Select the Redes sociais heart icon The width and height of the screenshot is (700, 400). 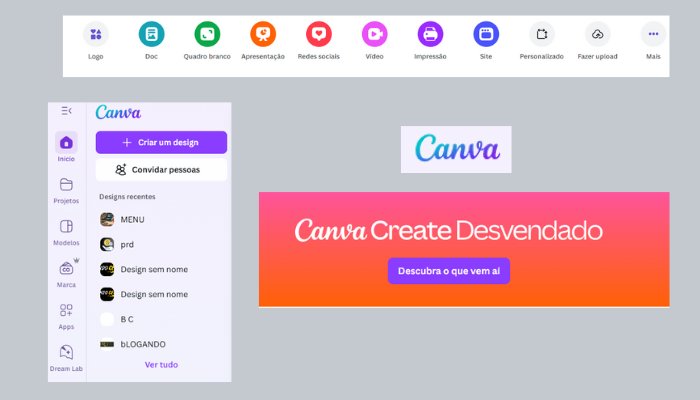319,34
